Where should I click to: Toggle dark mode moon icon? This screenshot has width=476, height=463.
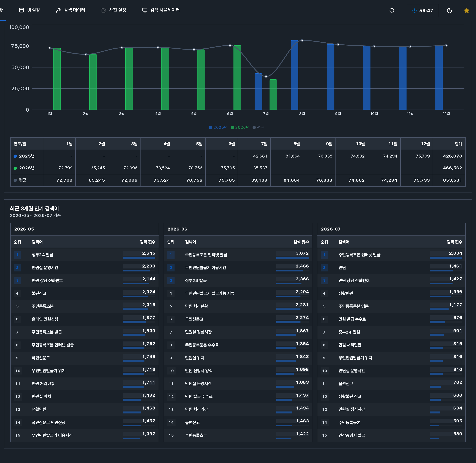(x=450, y=10)
